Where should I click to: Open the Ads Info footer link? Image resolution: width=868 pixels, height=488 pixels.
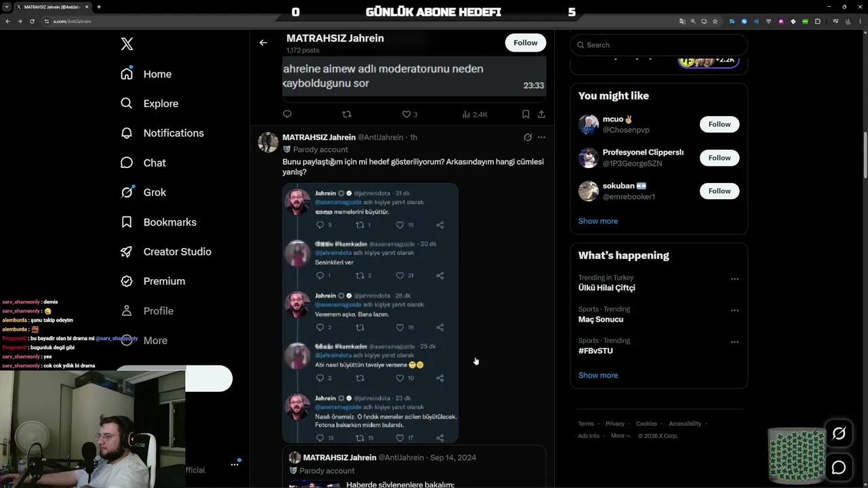[x=589, y=436]
